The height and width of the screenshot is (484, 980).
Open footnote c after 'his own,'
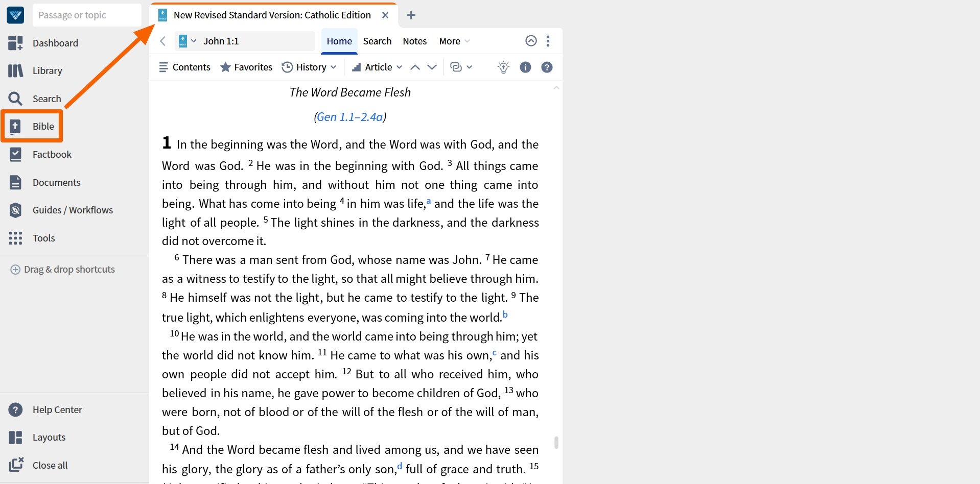494,352
